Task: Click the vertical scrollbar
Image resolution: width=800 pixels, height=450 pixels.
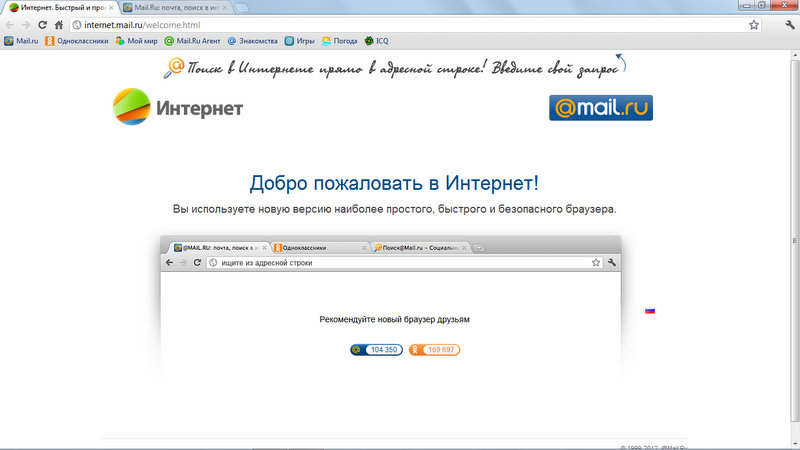Action: 795,240
